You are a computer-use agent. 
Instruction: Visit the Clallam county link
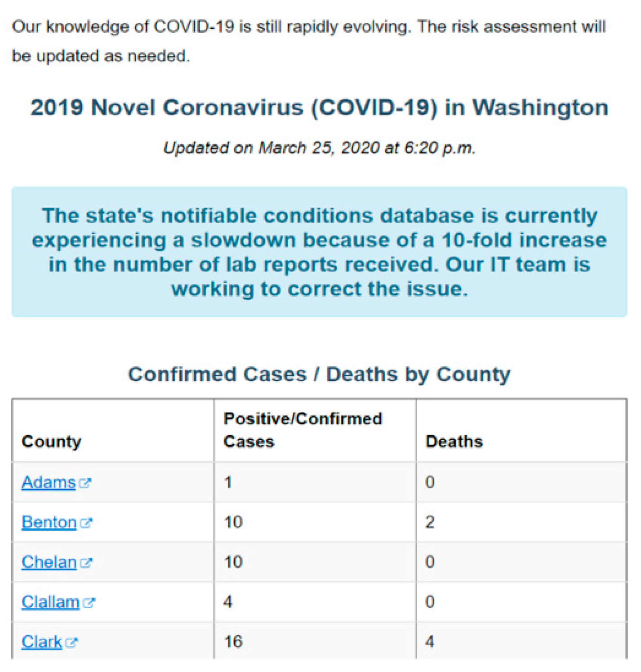[x=50, y=602]
